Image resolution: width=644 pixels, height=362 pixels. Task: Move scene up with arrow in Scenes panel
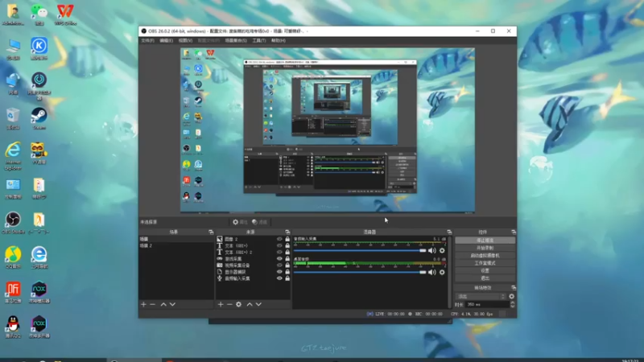pyautogui.click(x=163, y=305)
